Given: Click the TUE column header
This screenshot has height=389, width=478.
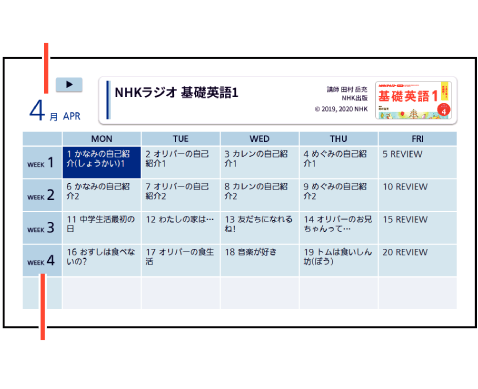Looking at the screenshot, I should coord(181,139).
